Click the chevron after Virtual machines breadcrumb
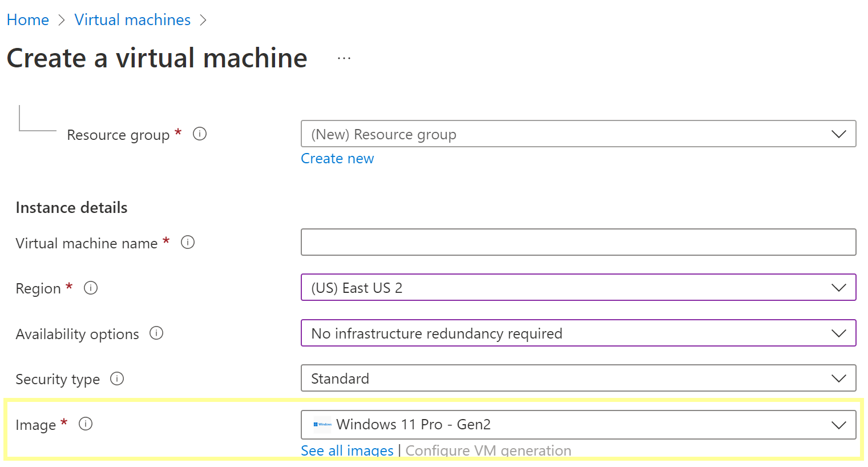Viewport: 868px width, 467px height. (x=203, y=21)
